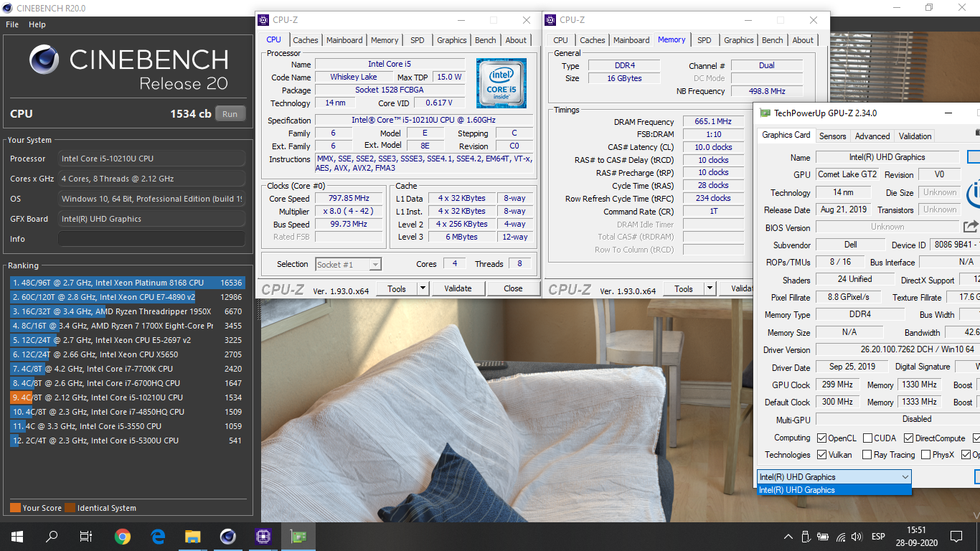Toggle the Vulkan checkbox in GPU-Z
The height and width of the screenshot is (551, 980).
pyautogui.click(x=821, y=455)
